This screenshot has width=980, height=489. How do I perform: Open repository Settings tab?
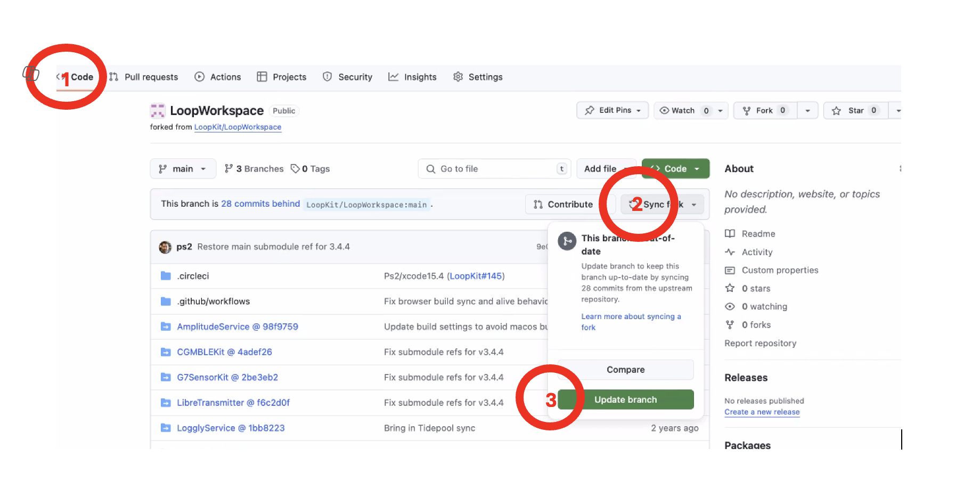tap(478, 77)
